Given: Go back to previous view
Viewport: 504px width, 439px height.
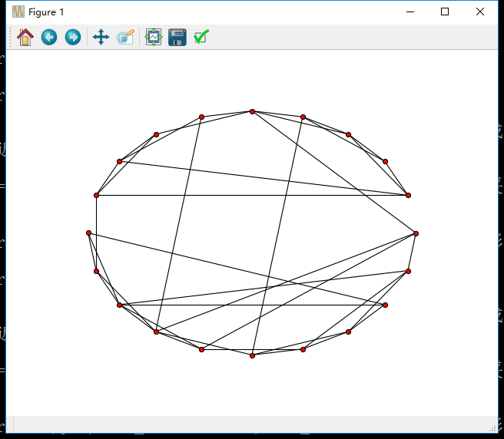Looking at the screenshot, I should 49,38.
